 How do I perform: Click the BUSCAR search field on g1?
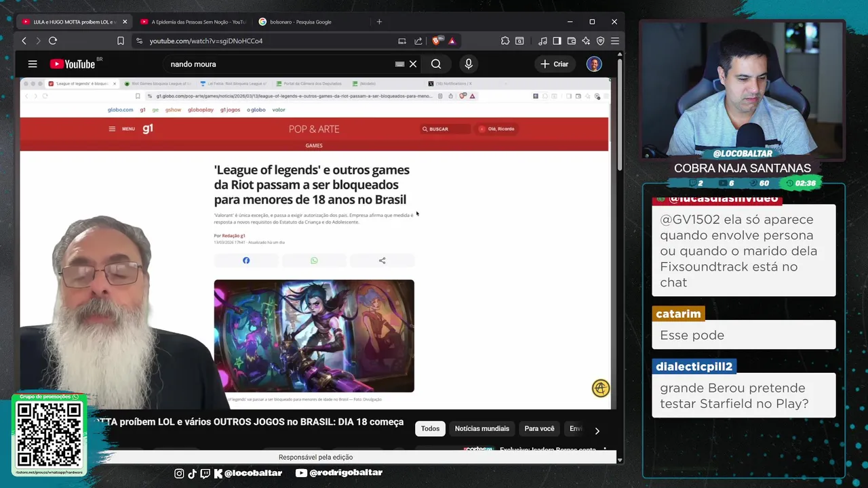pyautogui.click(x=446, y=129)
